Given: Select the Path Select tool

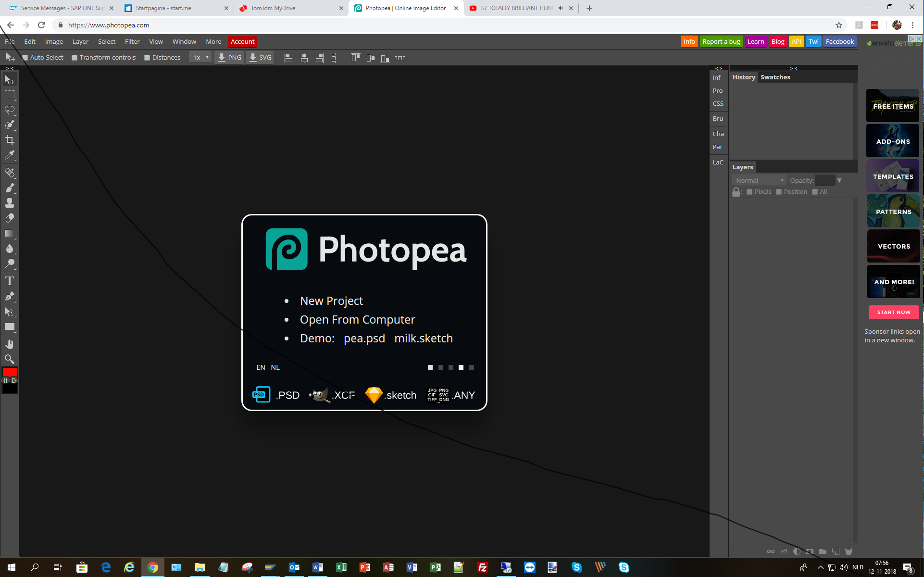Looking at the screenshot, I should tap(10, 312).
